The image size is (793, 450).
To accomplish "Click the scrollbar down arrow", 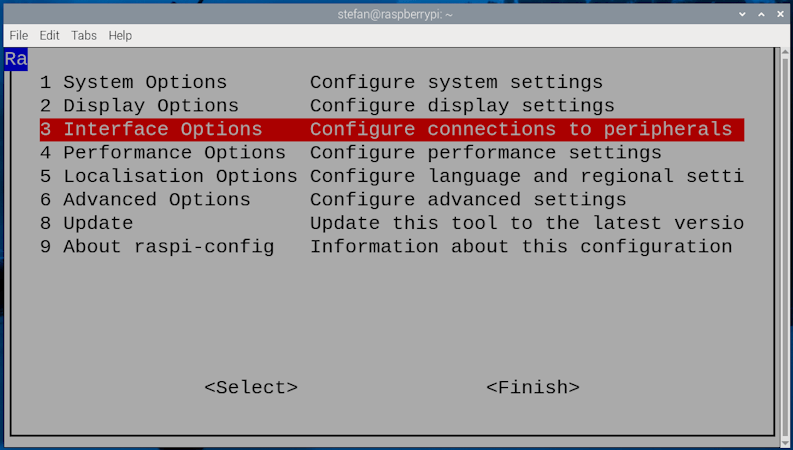I will pyautogui.click(x=784, y=441).
